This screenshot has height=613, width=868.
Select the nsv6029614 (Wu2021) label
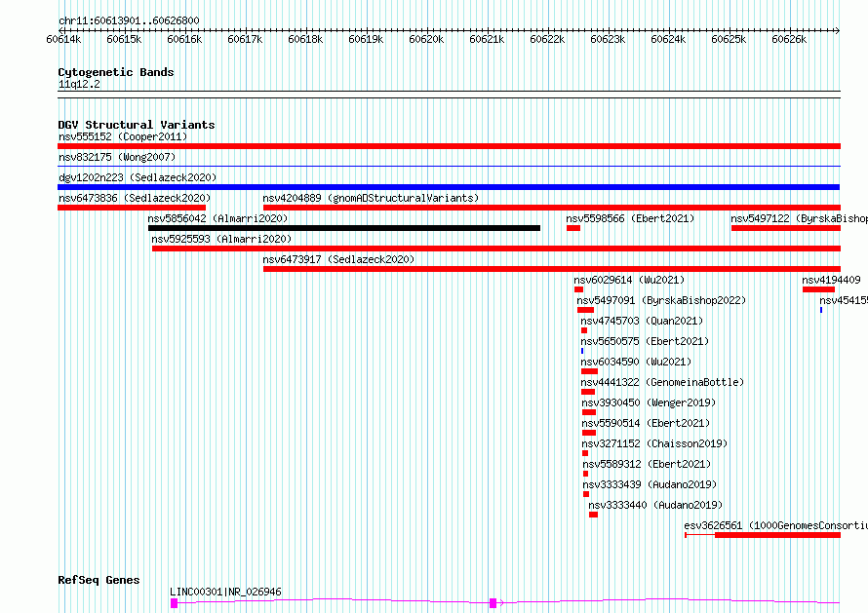tap(629, 280)
